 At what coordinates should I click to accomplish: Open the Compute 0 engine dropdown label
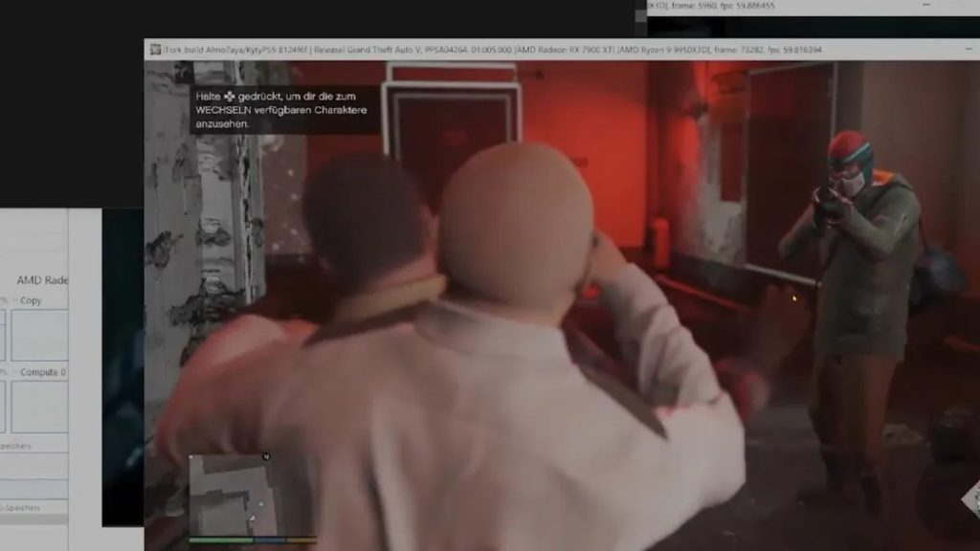[42, 372]
